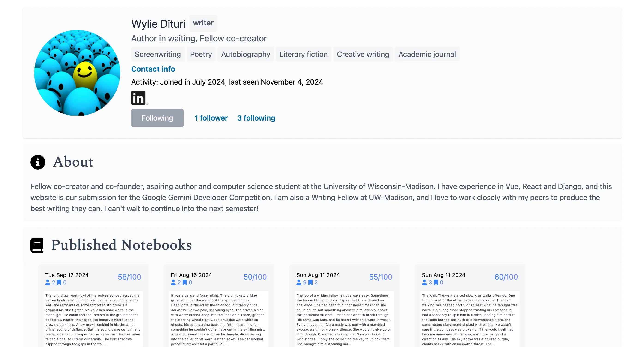644x347 pixels.
Task: Click the reader count icon on Sep 17 notebook
Action: [48, 283]
